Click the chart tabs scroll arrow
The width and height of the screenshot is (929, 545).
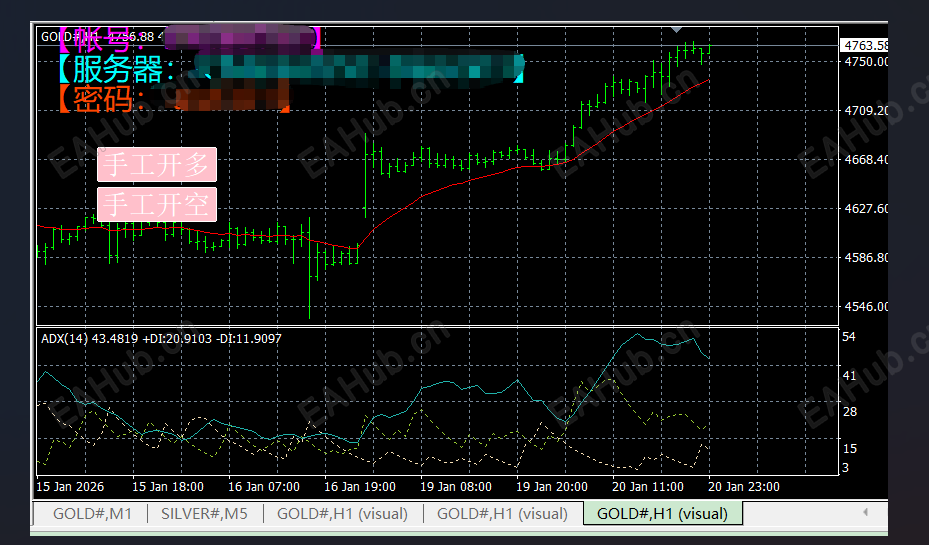pyautogui.click(x=866, y=512)
